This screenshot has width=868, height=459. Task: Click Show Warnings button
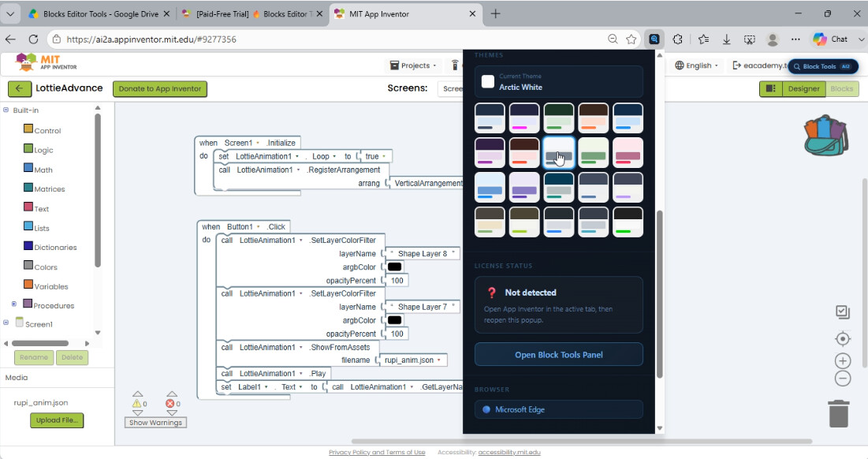(x=155, y=423)
